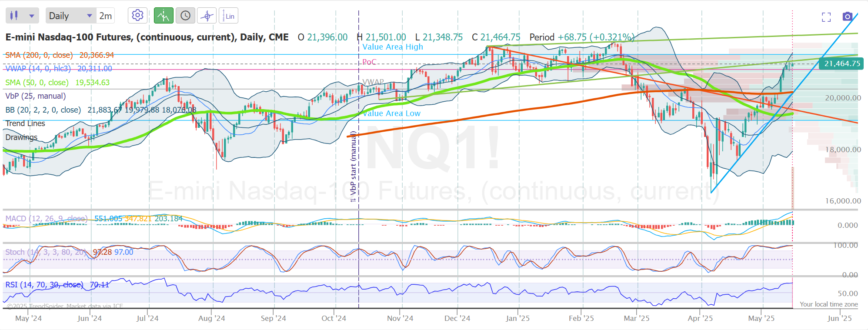
Task: Click the current price tag 21,464.75
Action: 841,64
